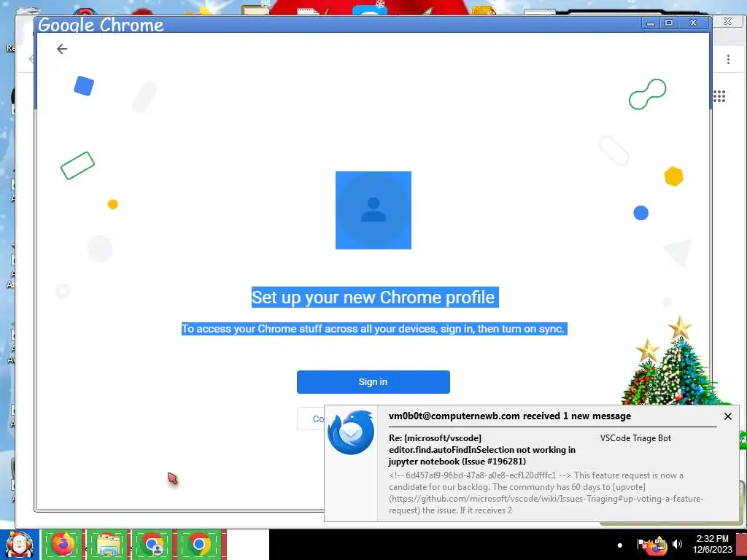The height and width of the screenshot is (560, 747).
Task: Open File Explorer from the taskbar
Action: click(108, 544)
